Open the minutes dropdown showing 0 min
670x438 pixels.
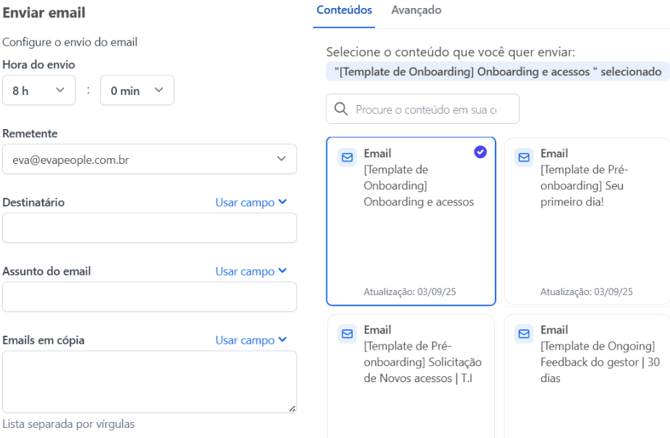(x=137, y=91)
